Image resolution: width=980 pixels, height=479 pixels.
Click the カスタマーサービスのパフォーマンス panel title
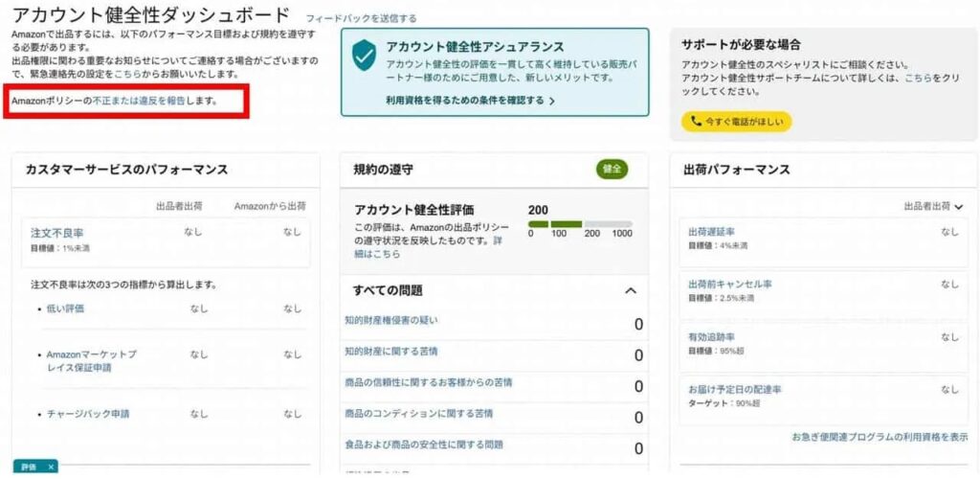click(126, 170)
